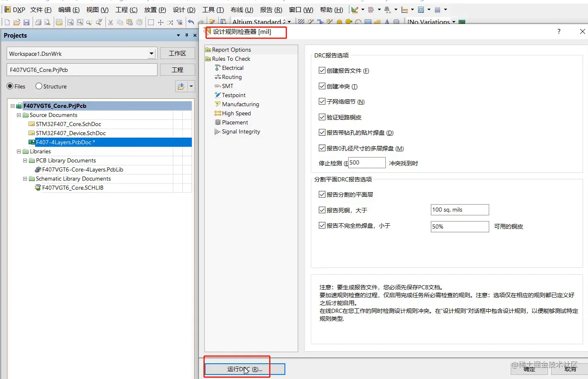Click the Zoom Selected Objects icon
Viewport: 588px width, 379px height.
coord(89,23)
